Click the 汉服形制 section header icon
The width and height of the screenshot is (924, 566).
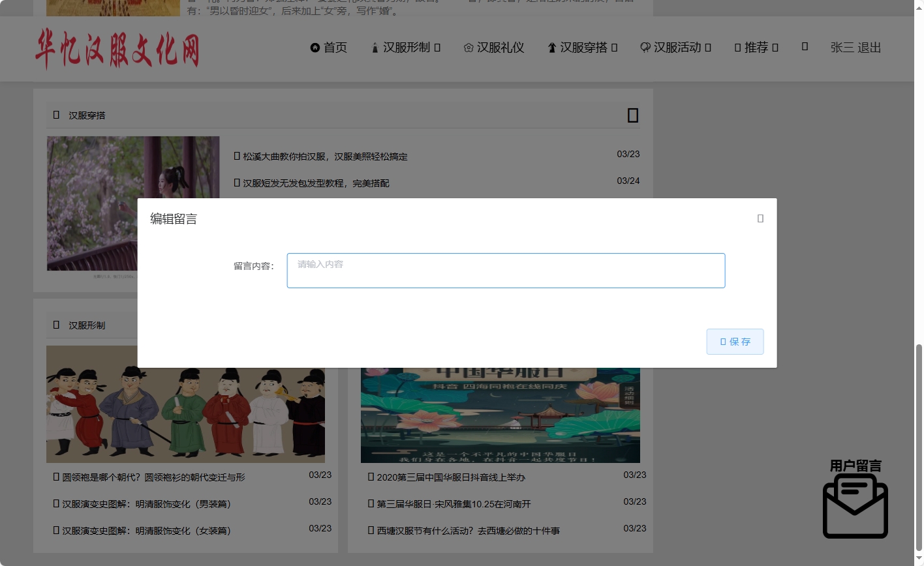tap(55, 325)
